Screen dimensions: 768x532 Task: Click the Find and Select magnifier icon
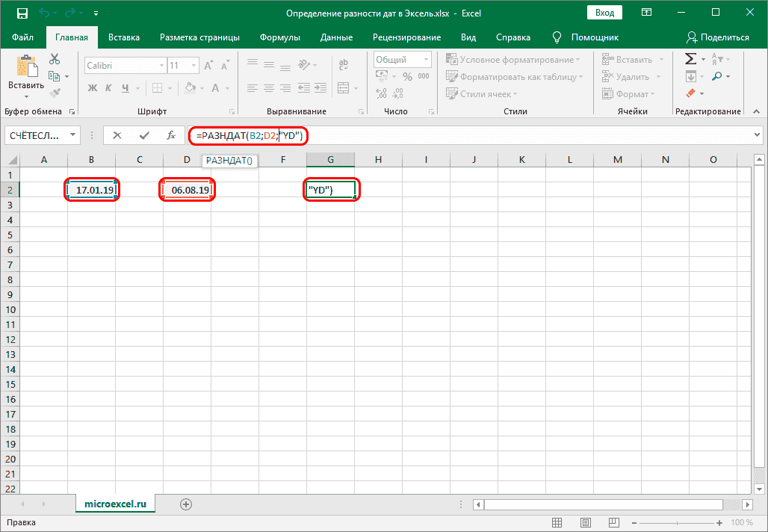coord(717,76)
